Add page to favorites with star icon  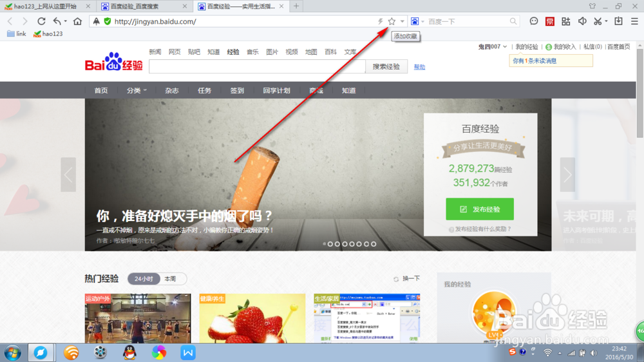392,21
